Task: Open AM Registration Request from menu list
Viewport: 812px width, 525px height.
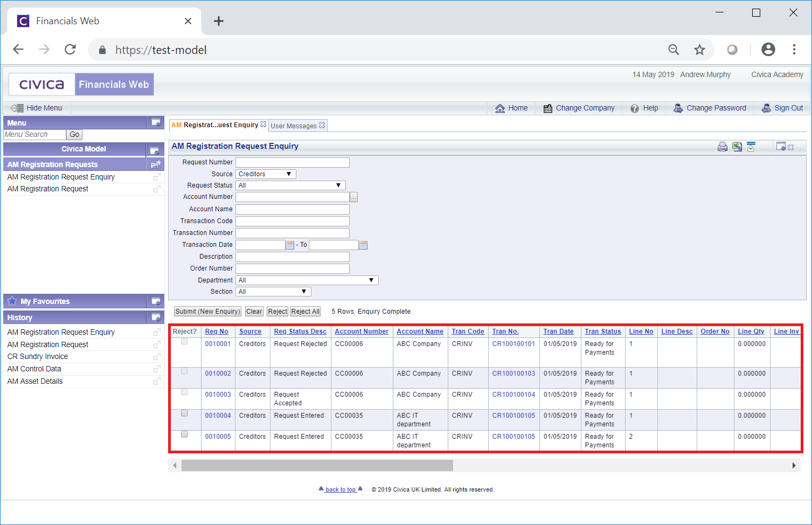Action: tap(48, 189)
